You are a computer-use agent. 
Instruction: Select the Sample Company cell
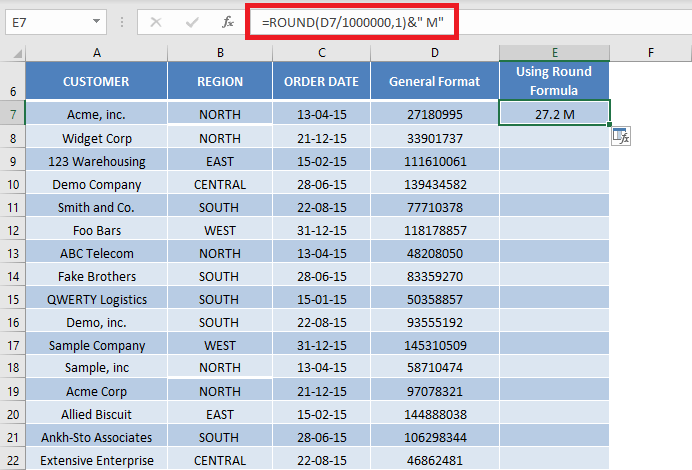(96, 345)
